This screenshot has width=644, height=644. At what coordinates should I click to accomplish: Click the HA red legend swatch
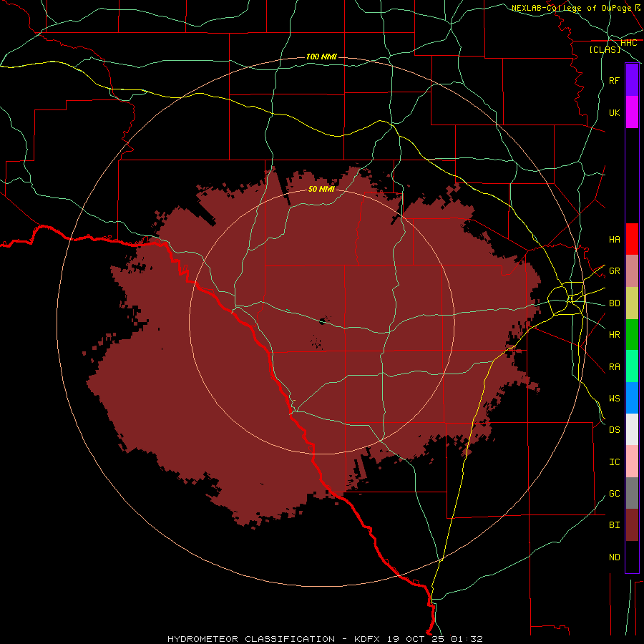pyautogui.click(x=632, y=239)
